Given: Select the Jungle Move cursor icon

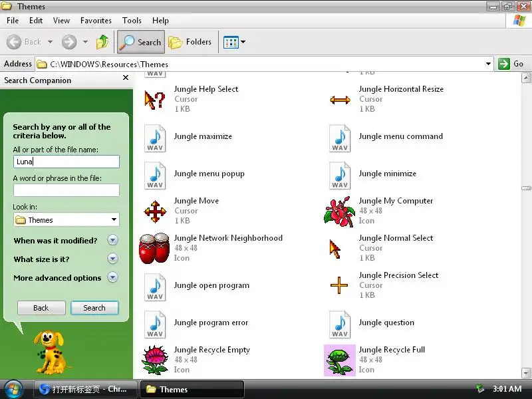Looking at the screenshot, I should coord(155,211).
